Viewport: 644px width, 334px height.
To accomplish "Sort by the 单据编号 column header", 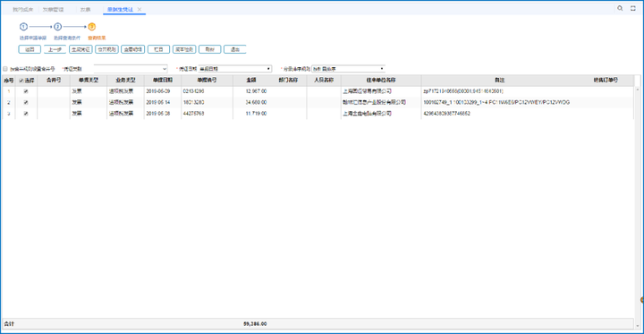I will tap(207, 81).
